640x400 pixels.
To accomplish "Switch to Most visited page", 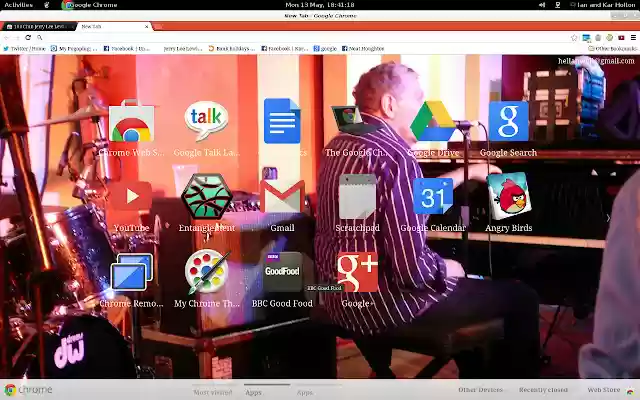I will [213, 393].
